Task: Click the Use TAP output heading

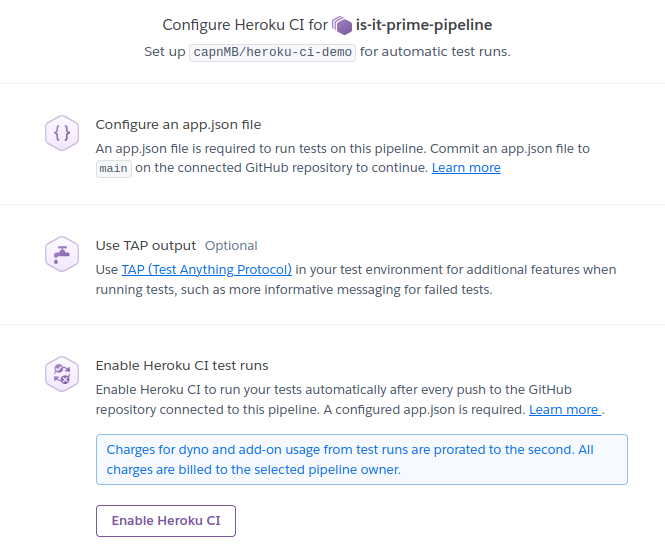Action: (x=146, y=246)
